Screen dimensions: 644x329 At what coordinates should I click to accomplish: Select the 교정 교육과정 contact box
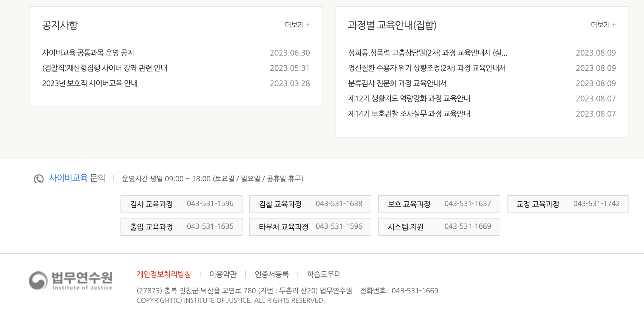(567, 204)
